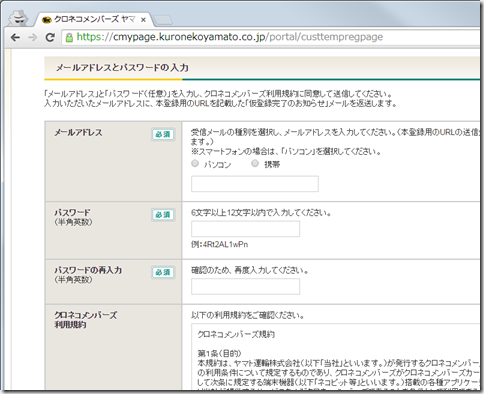Click the 必須 badge beside パスワードの再入力
Screen dimensions: 484x394
(x=163, y=272)
